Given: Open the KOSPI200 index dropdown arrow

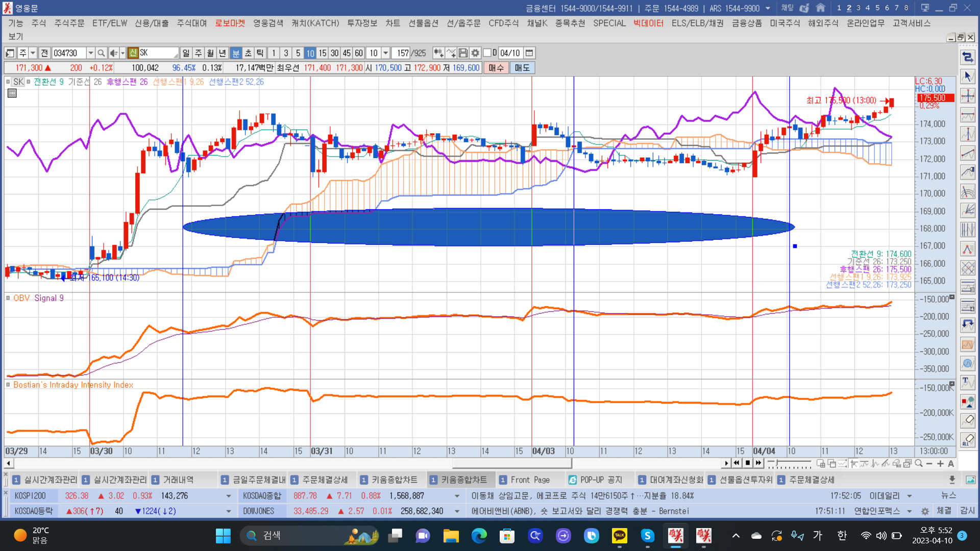Looking at the screenshot, I should 228,496.
